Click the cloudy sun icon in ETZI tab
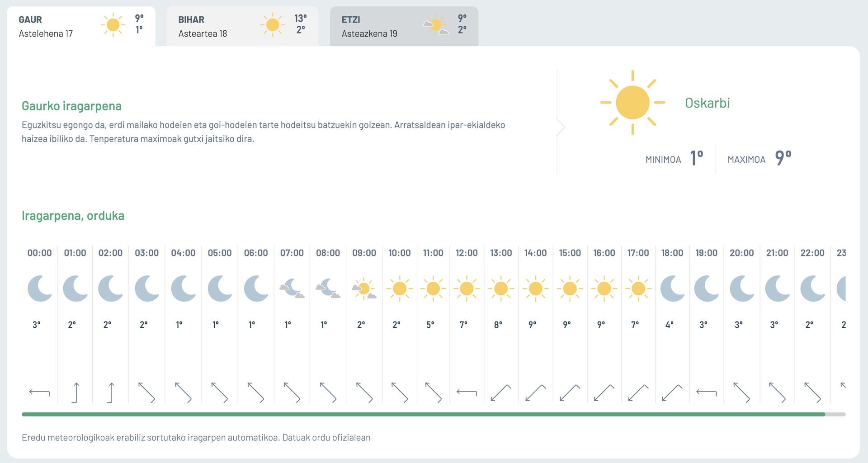The image size is (868, 463). pyautogui.click(x=436, y=25)
